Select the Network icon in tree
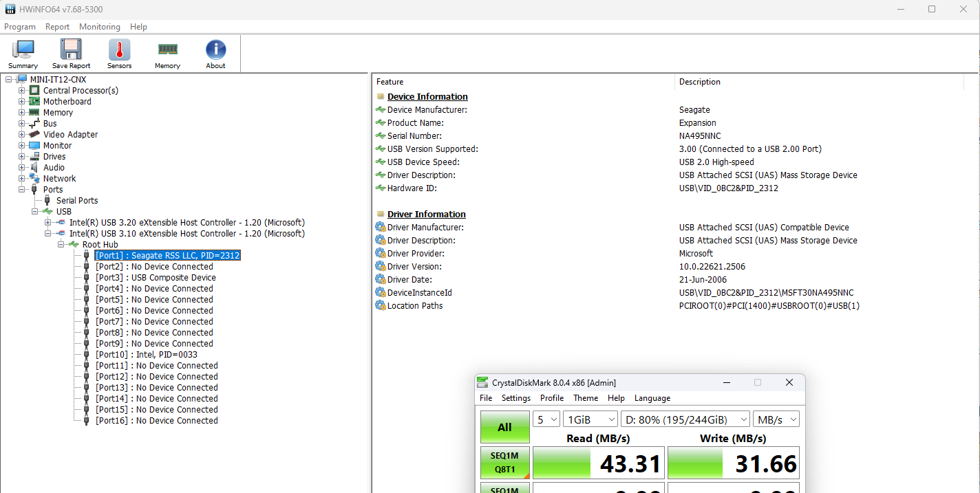Screen dimensions: 980x493 pos(34,178)
